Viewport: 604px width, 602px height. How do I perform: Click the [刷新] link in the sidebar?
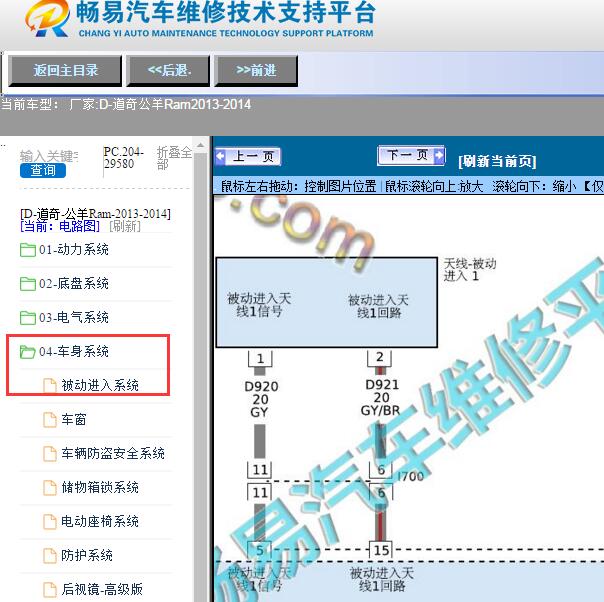(125, 226)
